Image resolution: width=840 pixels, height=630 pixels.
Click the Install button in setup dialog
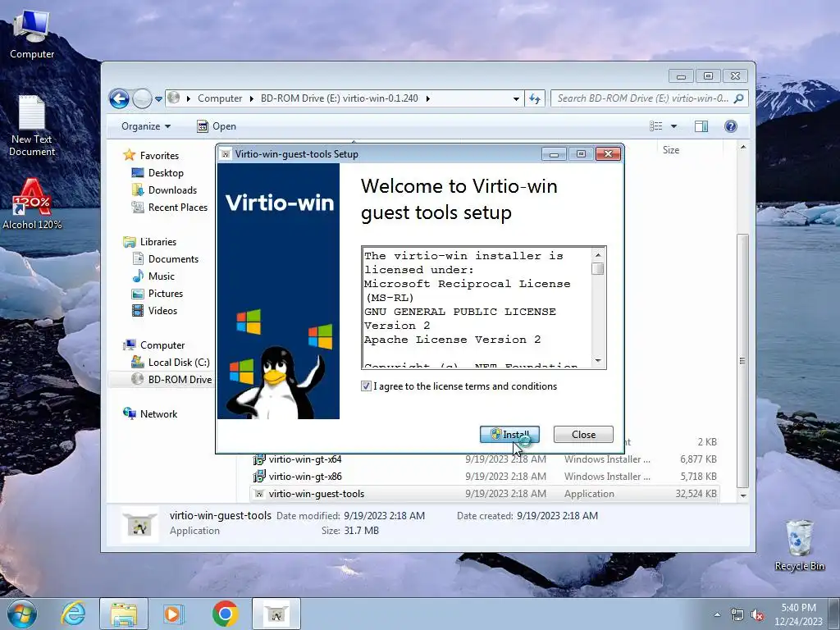509,435
